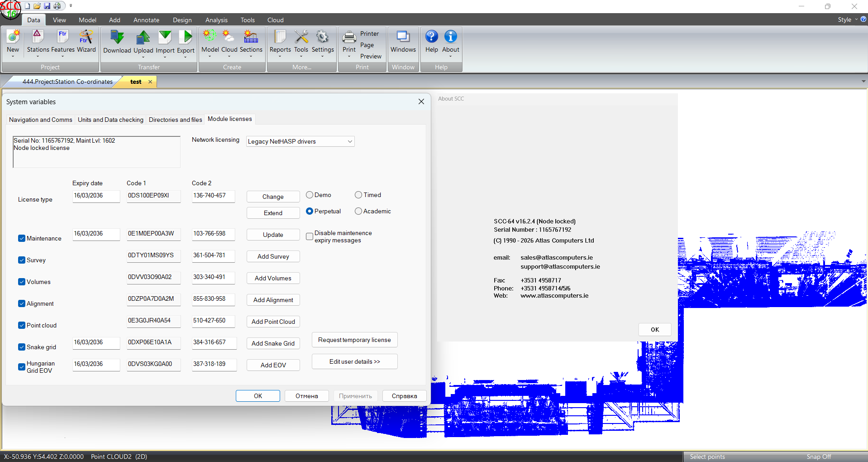Viewport: 868px width, 462px height.
Task: Select the Demo license radio button
Action: (310, 195)
